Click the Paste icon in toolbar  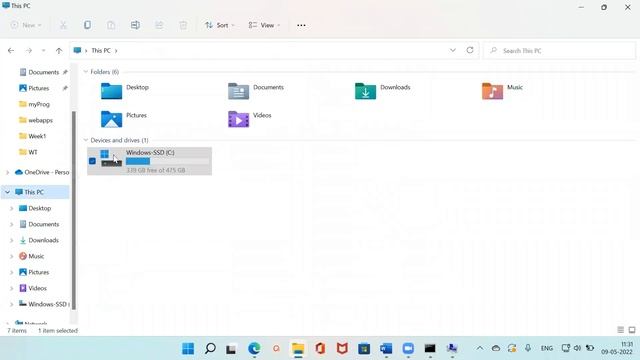tap(111, 25)
